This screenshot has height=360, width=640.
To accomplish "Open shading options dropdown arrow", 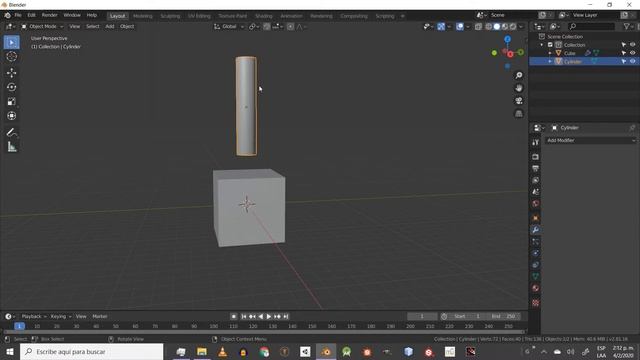I will click(521, 27).
